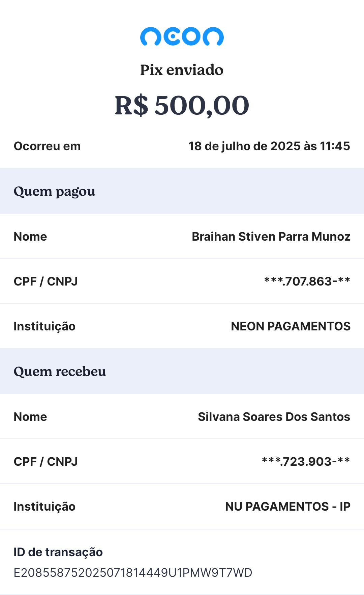
Task: Select payer name Braihan Stiven Parra Munoz
Action: tap(271, 237)
